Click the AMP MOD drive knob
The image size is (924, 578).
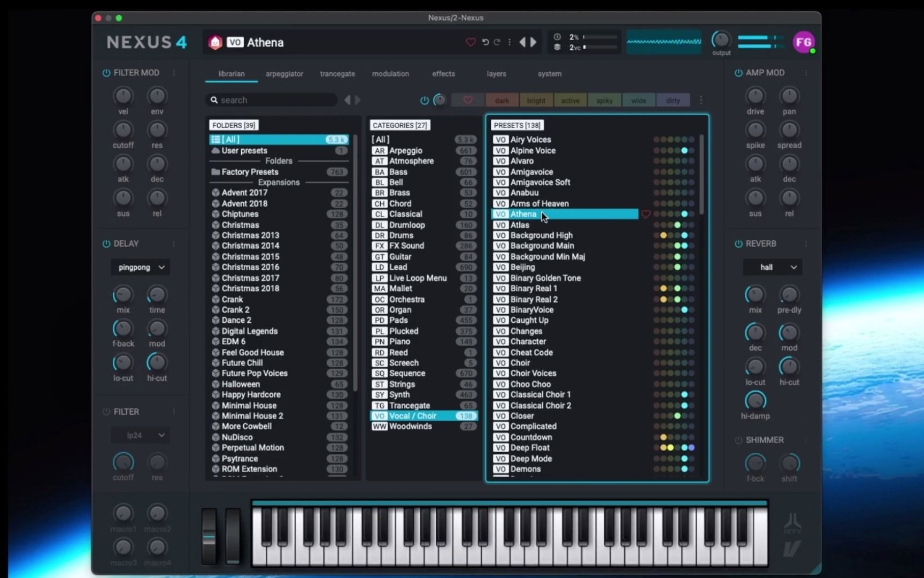tap(756, 96)
